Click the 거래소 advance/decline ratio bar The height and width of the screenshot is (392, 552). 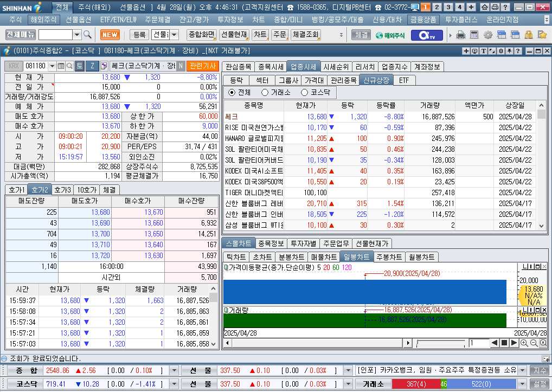454,384
